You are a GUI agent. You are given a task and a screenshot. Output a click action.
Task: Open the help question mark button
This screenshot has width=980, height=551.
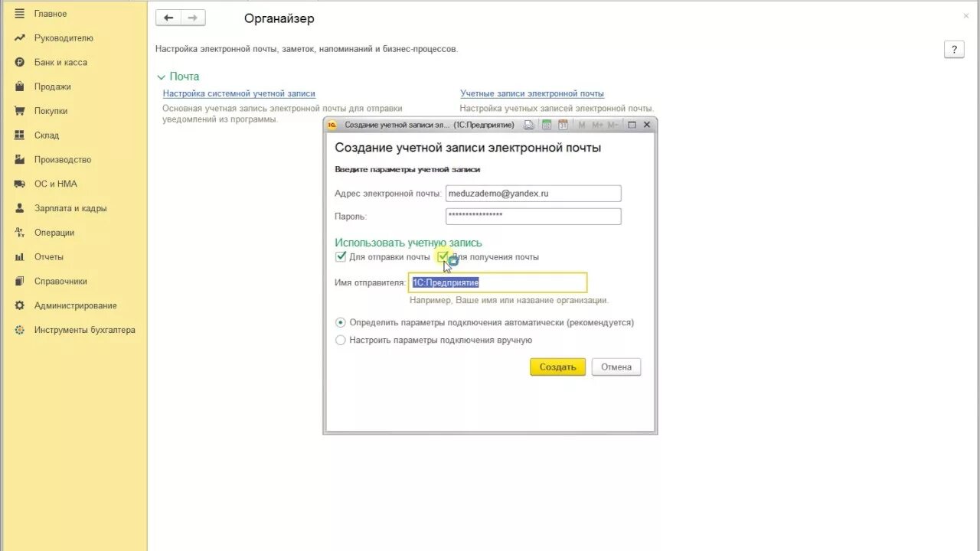click(x=954, y=50)
